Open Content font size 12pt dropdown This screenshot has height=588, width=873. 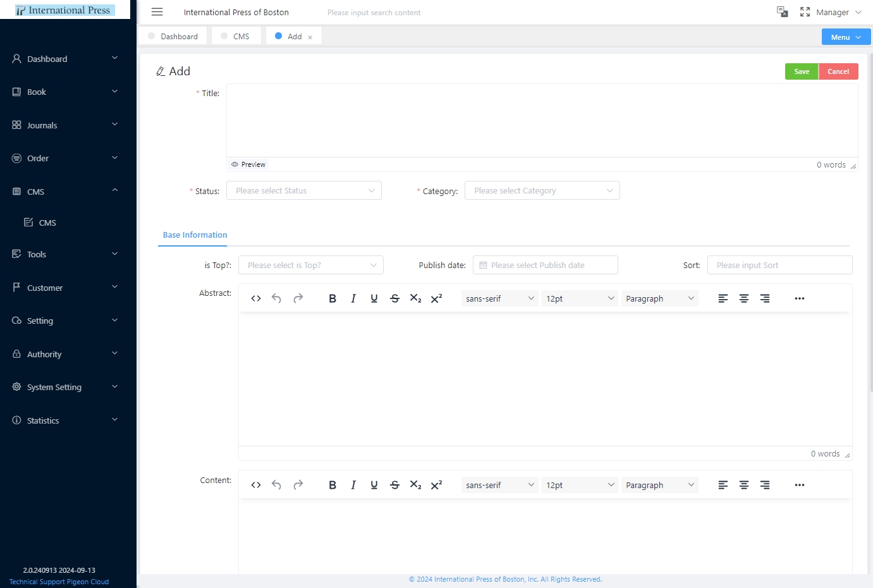[580, 485]
